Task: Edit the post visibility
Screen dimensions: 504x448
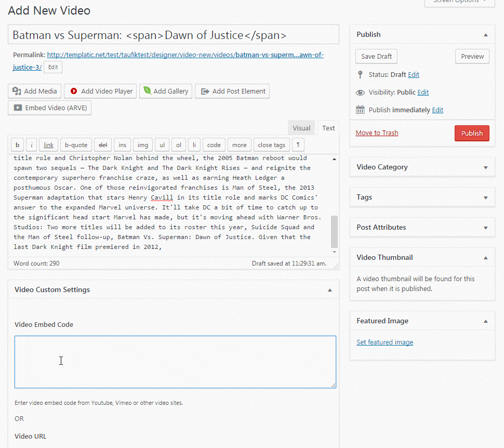Action: 423,93
